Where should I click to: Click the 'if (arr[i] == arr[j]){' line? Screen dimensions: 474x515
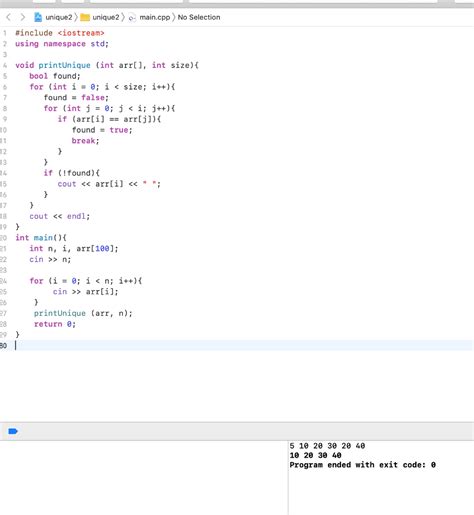tap(109, 119)
